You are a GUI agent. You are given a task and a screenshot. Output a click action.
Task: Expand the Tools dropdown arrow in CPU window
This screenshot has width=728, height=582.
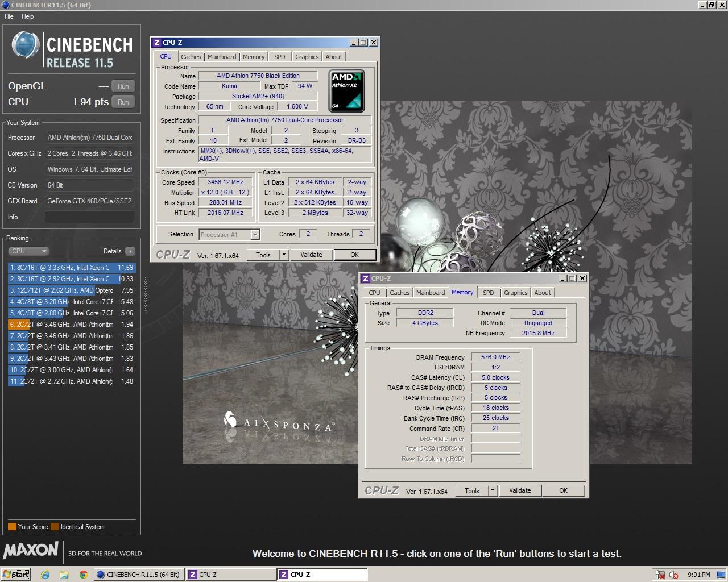pos(284,255)
